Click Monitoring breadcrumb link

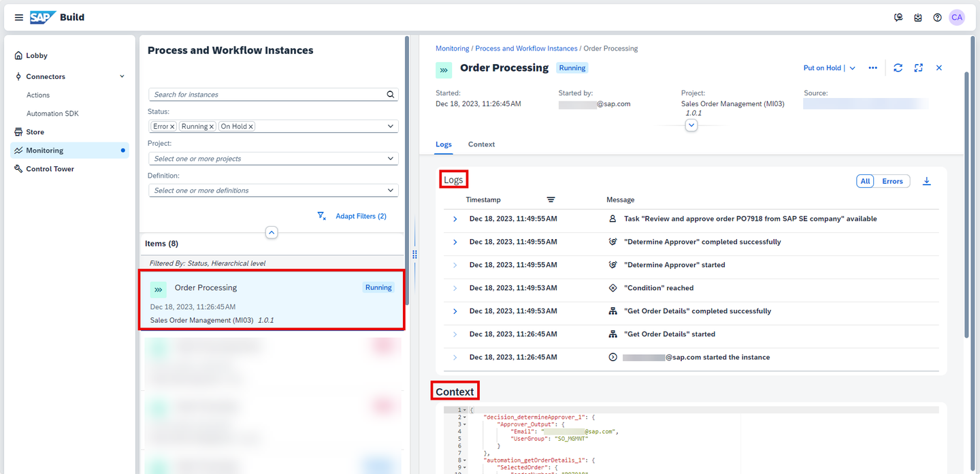pos(453,48)
